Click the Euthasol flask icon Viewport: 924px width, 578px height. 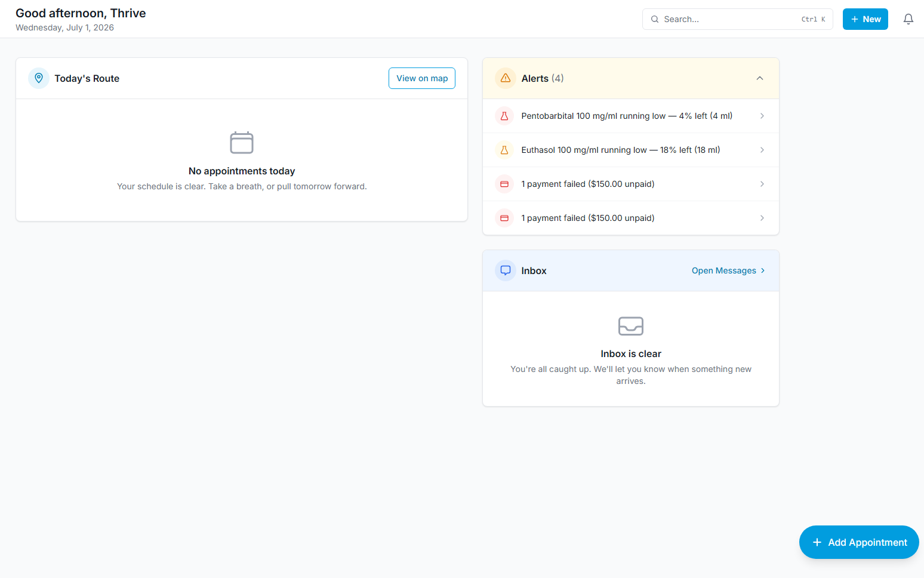pos(504,150)
